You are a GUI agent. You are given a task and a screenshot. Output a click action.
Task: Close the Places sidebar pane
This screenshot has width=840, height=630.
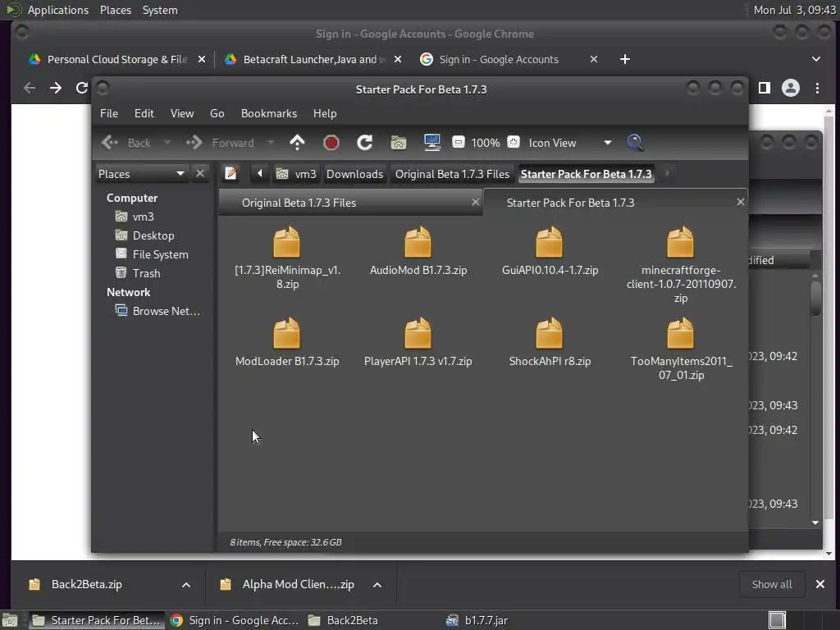coord(200,174)
